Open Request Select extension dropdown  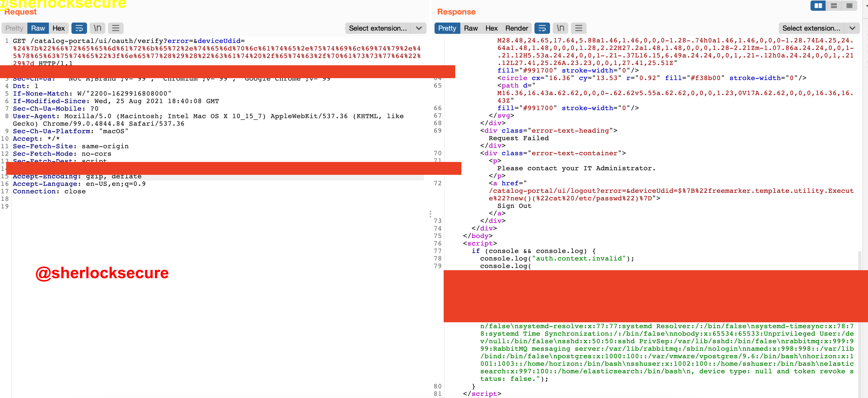378,28
